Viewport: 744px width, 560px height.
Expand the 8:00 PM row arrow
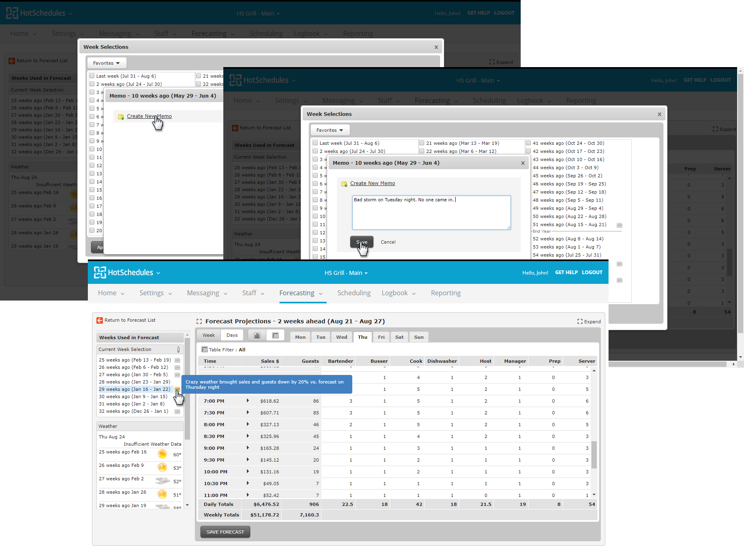pos(248,424)
